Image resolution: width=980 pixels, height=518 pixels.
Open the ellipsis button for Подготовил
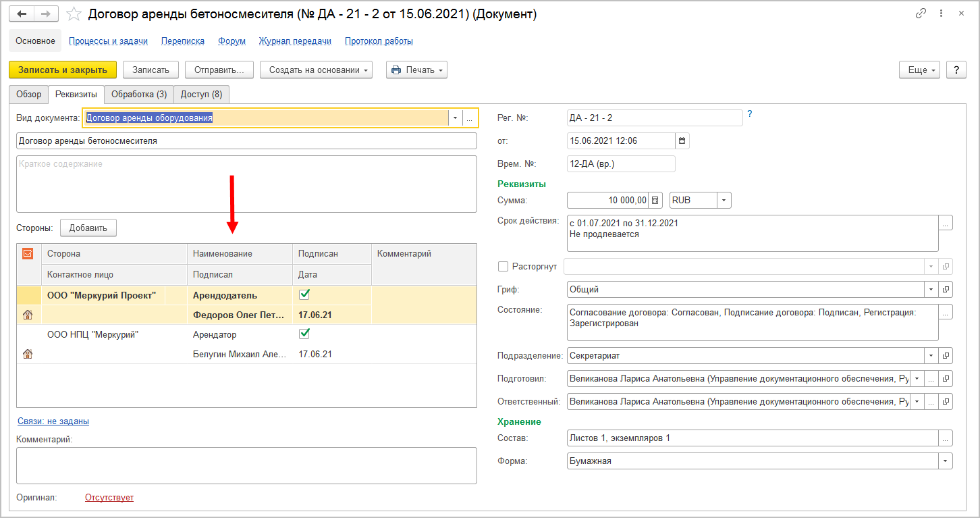click(x=931, y=379)
